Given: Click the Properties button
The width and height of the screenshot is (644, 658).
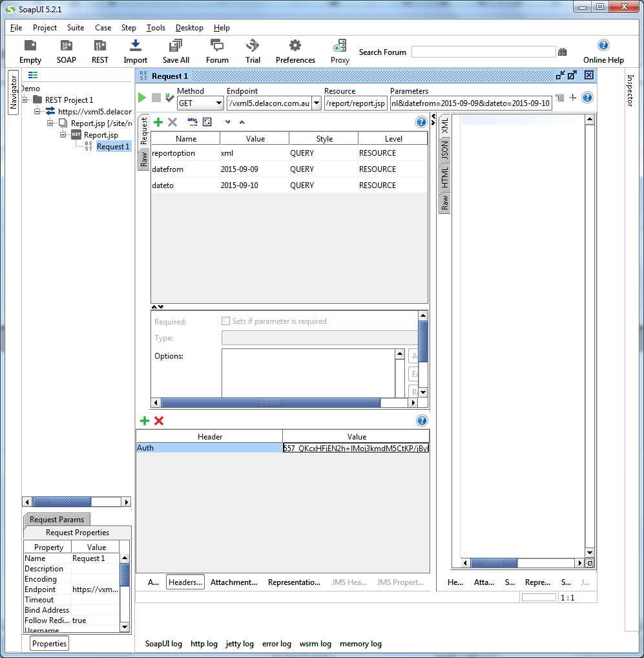Looking at the screenshot, I should coord(50,644).
